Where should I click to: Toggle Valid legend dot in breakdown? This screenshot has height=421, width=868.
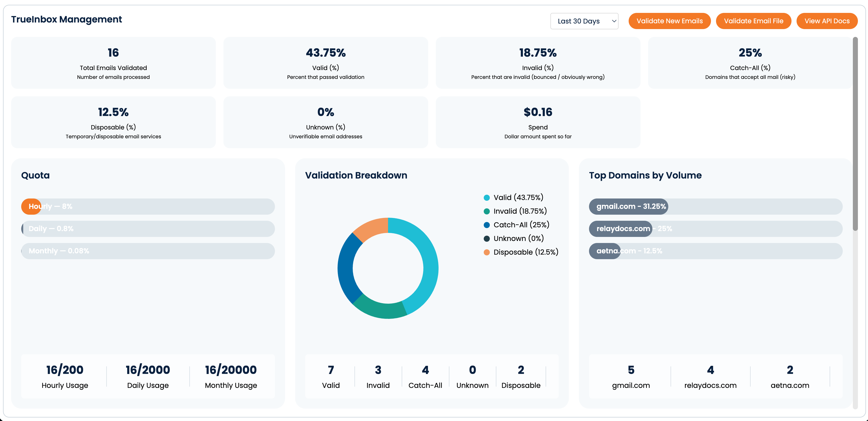[487, 198]
